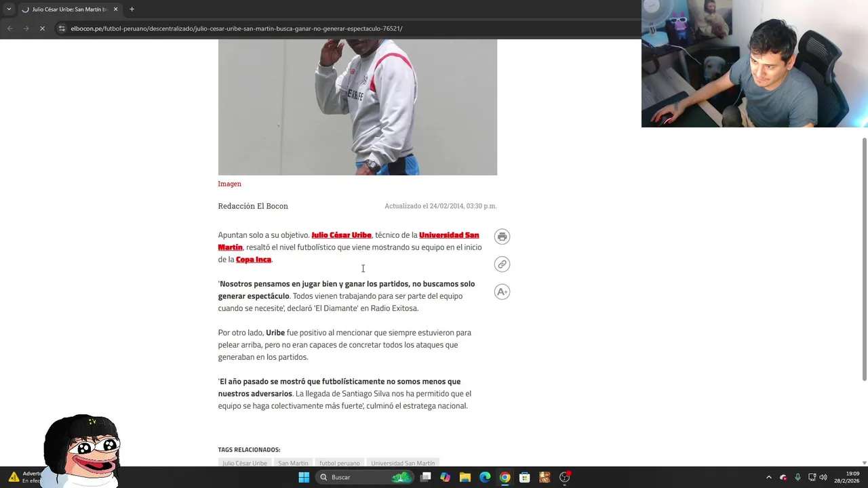Open the OBS icon with red dot
Image resolution: width=868 pixels, height=488 pixels.
coord(564,477)
